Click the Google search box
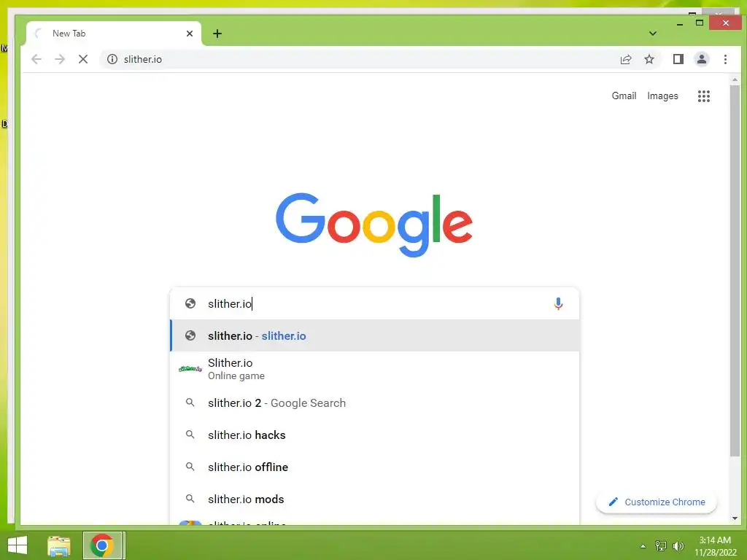Screen dimensions: 747x560 pos(374,303)
